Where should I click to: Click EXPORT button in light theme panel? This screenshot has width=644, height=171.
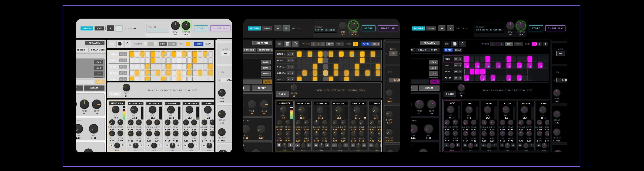pyautogui.click(x=94, y=88)
